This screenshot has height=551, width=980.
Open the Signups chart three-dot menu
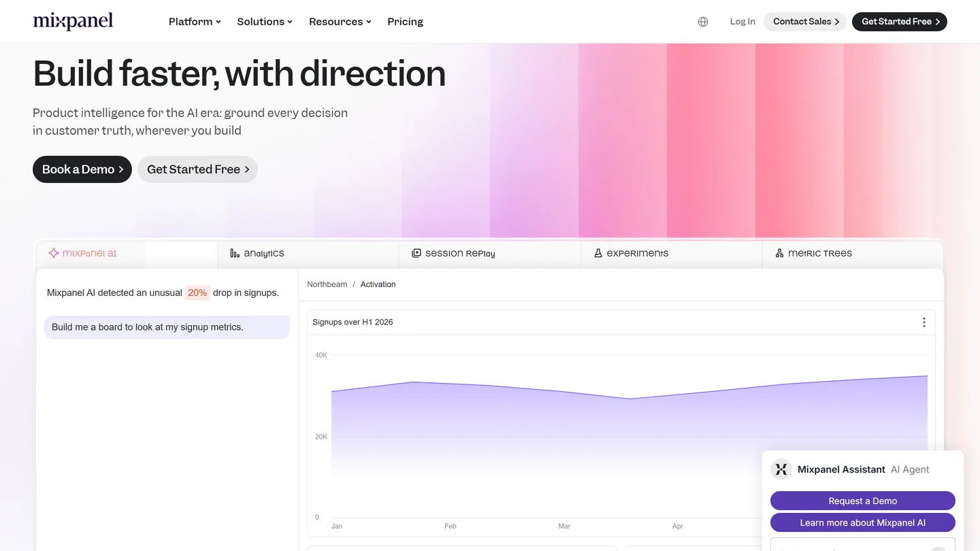(x=924, y=322)
